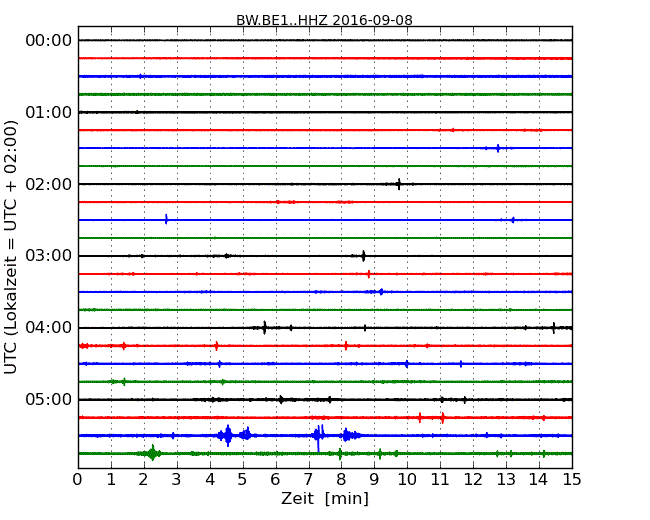Select the x-axis tick label 13
The width and height of the screenshot is (650, 520).
506,480
